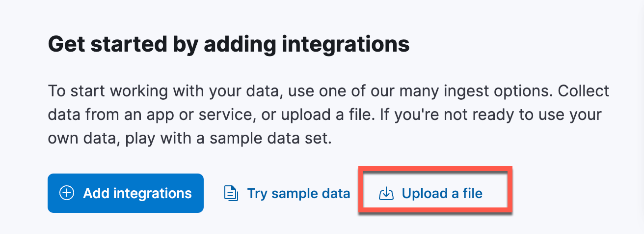Click the 'Upload a file' label text in the red box

pyautogui.click(x=442, y=193)
